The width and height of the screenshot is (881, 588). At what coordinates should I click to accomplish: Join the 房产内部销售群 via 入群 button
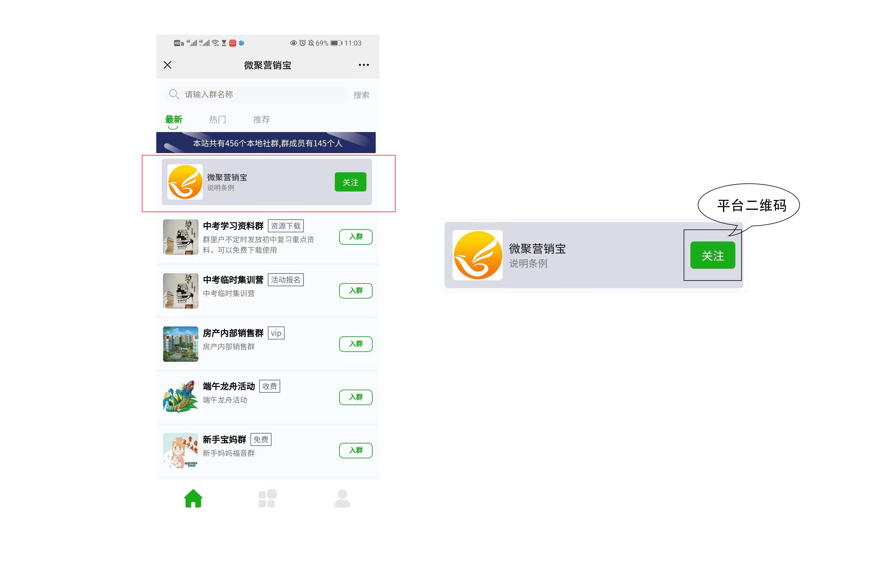[x=356, y=344]
